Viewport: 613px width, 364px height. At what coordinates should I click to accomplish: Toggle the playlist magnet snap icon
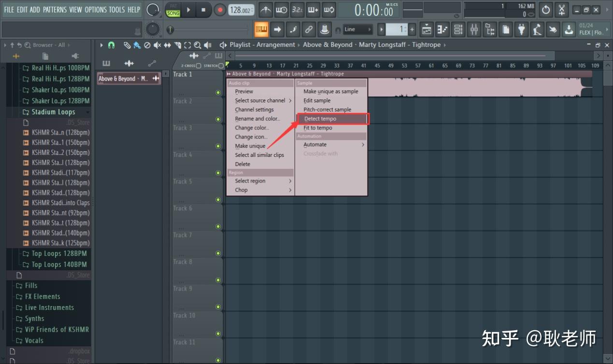111,45
